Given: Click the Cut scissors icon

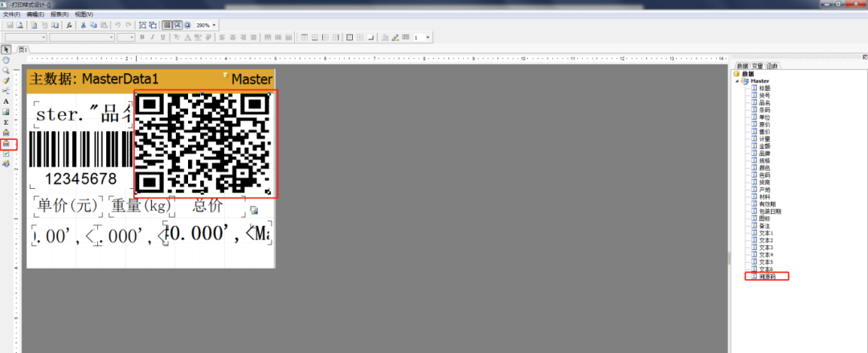Looking at the screenshot, I should pyautogui.click(x=83, y=26).
